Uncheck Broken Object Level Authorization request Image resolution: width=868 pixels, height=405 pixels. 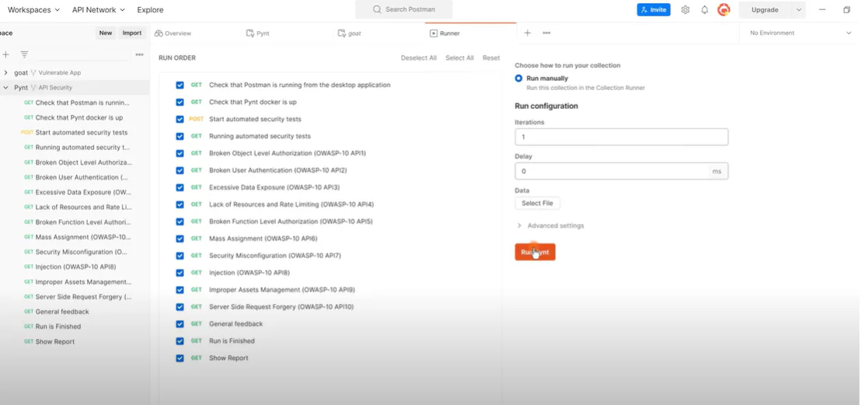180,153
